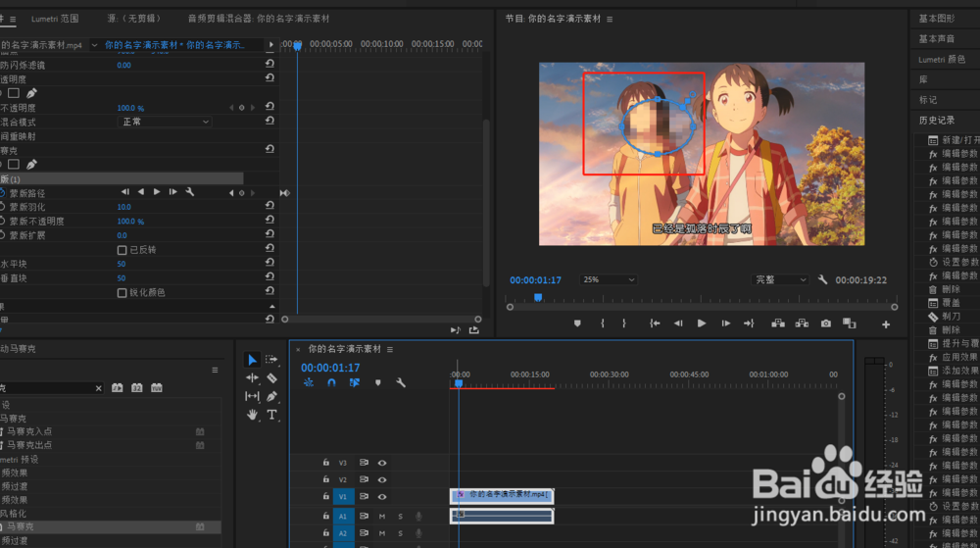Reset 蒙版羽化 parameter
The width and height of the screenshot is (980, 548).
point(270,206)
